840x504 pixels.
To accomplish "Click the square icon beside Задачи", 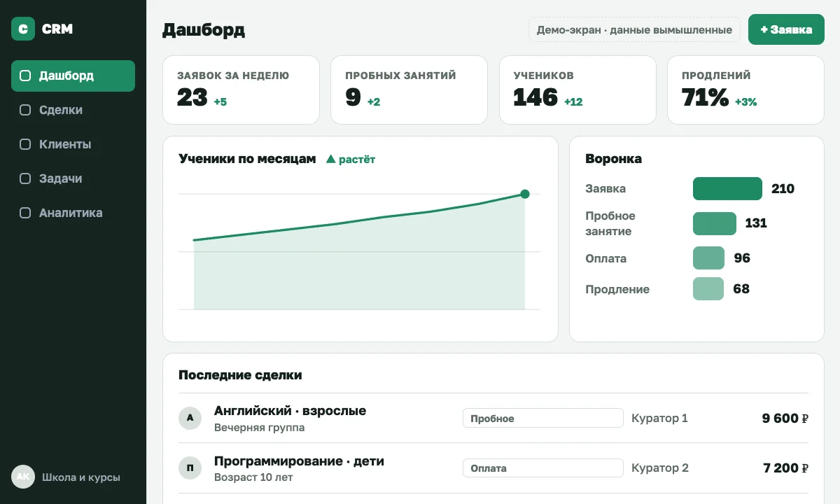I will tap(25, 178).
